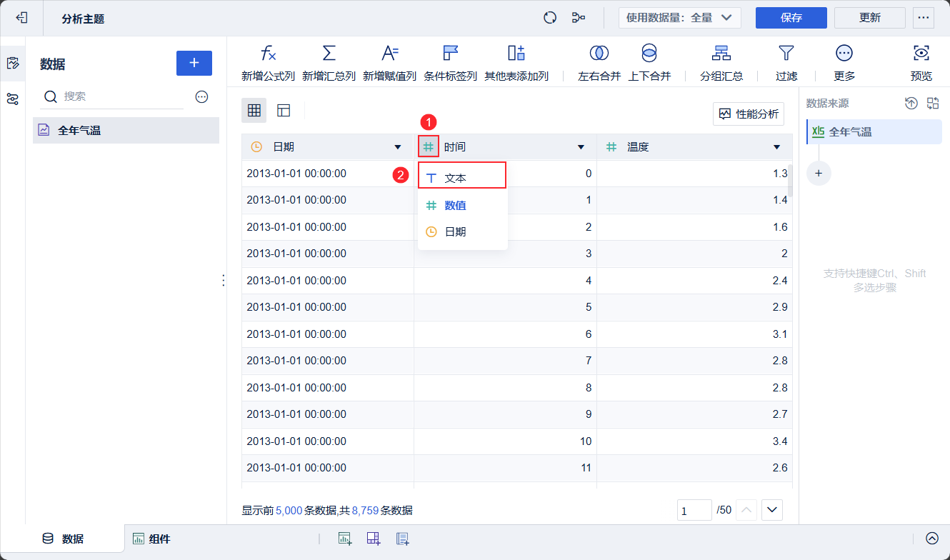Click 性能分析 button
Screen dimensions: 950x560
[x=749, y=114]
